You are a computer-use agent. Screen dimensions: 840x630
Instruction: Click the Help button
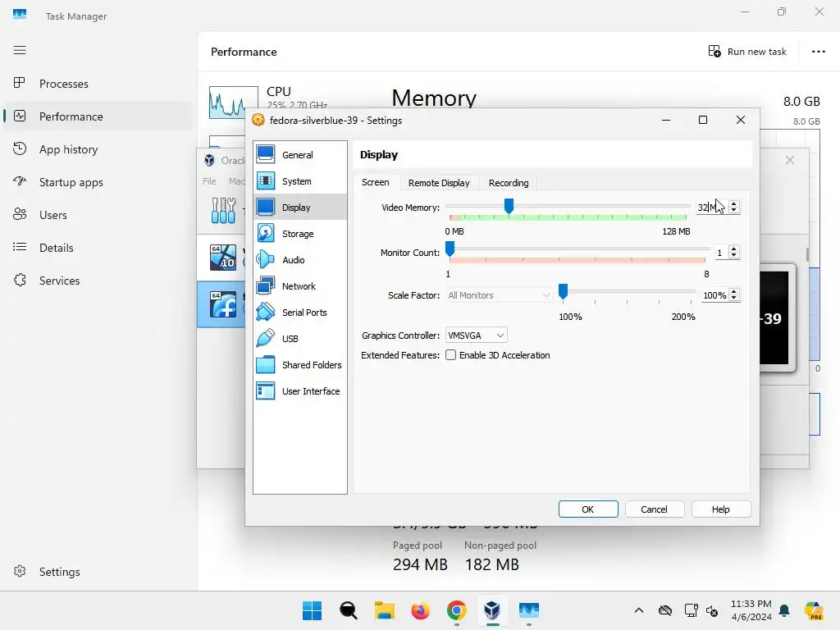click(x=720, y=509)
